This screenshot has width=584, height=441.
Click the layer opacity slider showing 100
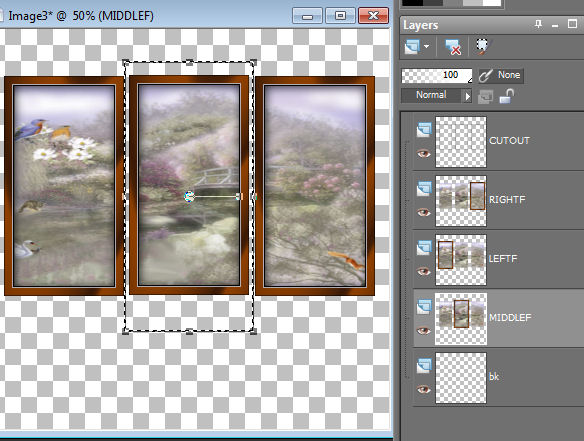tap(437, 76)
